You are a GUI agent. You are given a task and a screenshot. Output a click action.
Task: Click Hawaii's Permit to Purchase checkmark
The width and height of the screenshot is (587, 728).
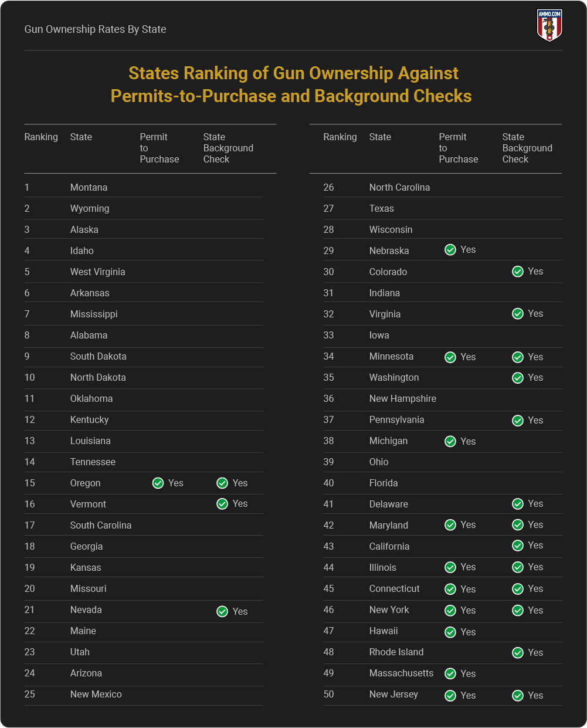tap(450, 632)
